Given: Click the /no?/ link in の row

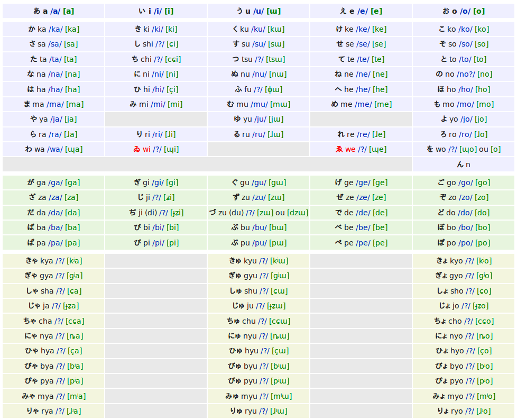Looking at the screenshot, I should 466,74.
